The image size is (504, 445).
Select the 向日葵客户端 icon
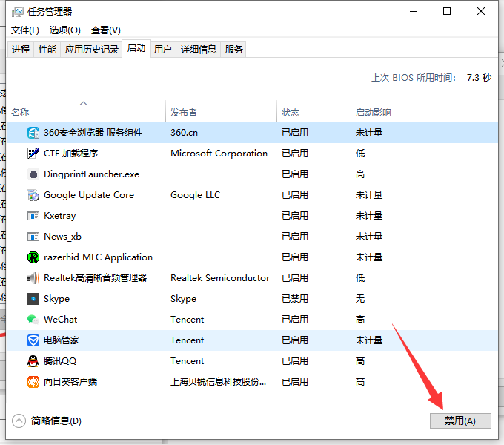[x=33, y=382]
